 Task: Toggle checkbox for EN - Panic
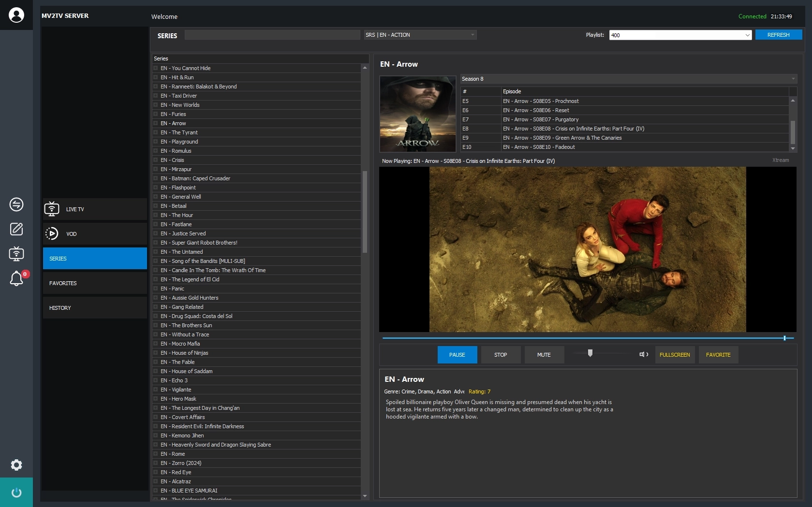(156, 289)
